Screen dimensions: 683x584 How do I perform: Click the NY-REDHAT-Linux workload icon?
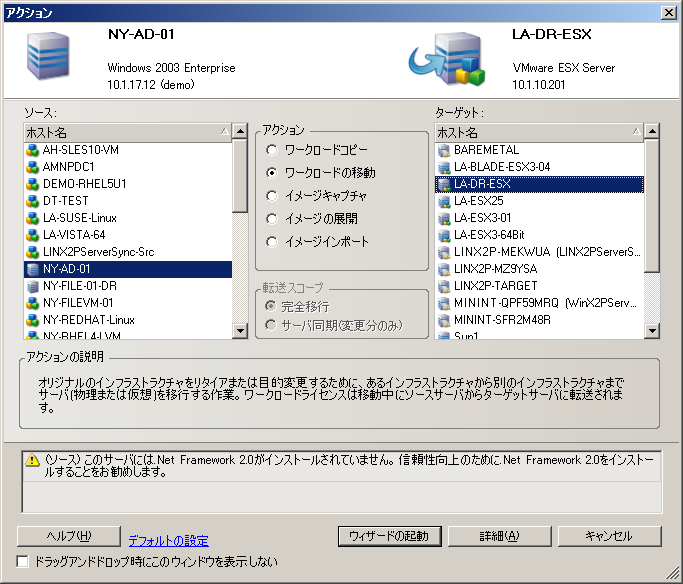[32, 320]
